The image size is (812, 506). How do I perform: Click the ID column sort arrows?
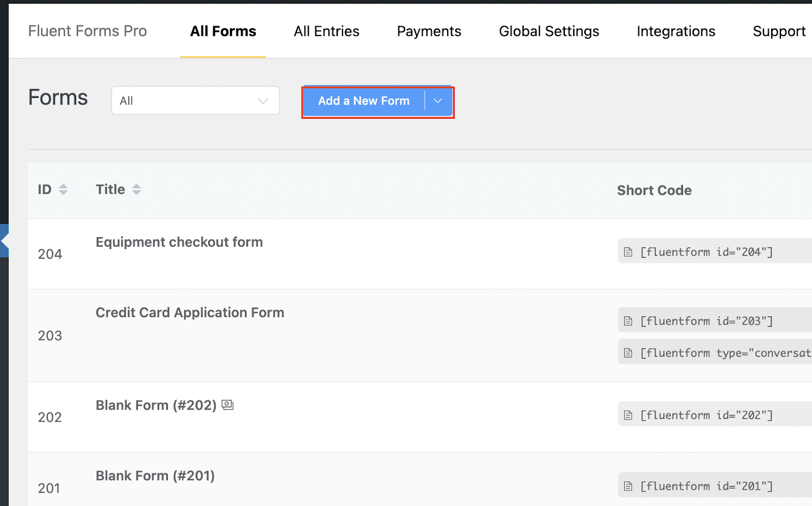pos(63,189)
